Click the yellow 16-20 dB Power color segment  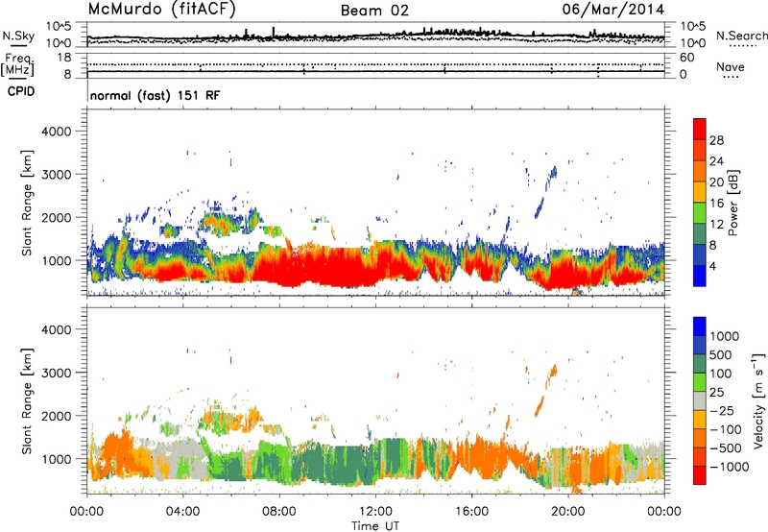tap(700, 192)
